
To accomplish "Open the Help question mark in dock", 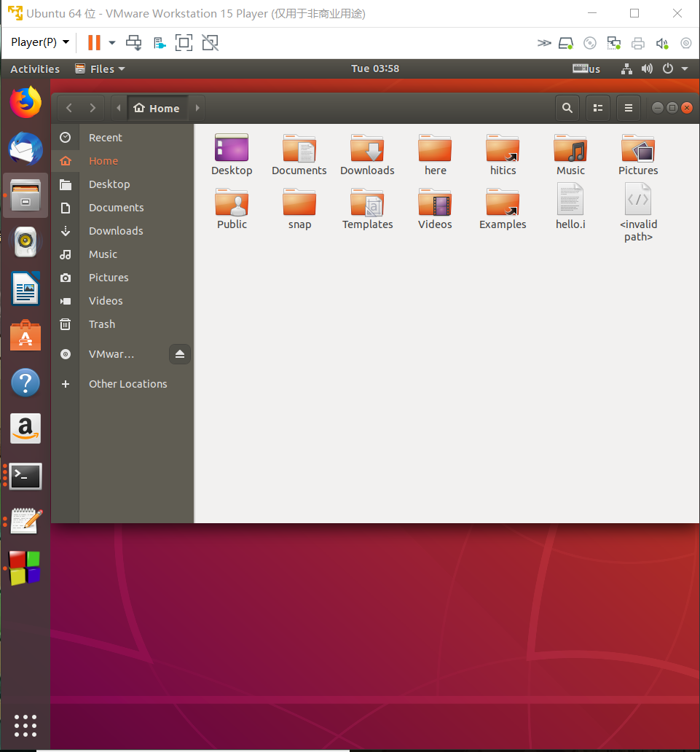I will click(x=25, y=383).
